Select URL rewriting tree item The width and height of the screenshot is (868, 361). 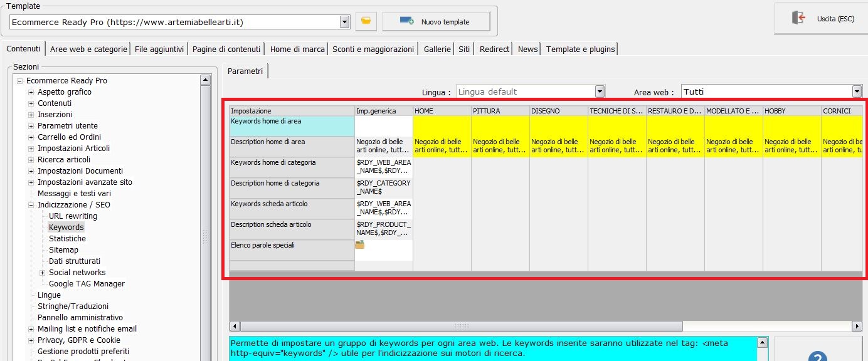point(73,216)
